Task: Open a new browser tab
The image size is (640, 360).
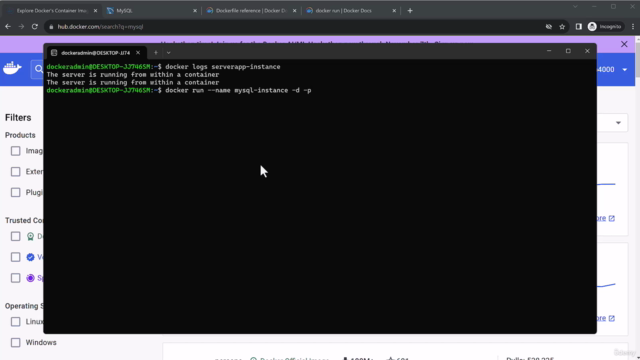Action: click(x=410, y=11)
